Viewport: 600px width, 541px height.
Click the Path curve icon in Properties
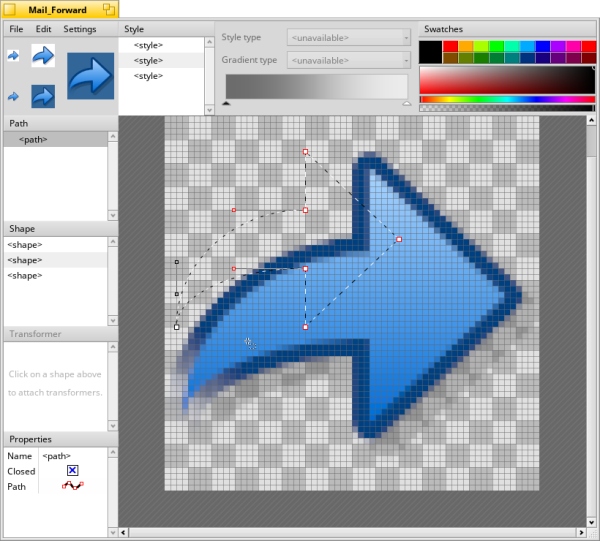click(x=72, y=487)
